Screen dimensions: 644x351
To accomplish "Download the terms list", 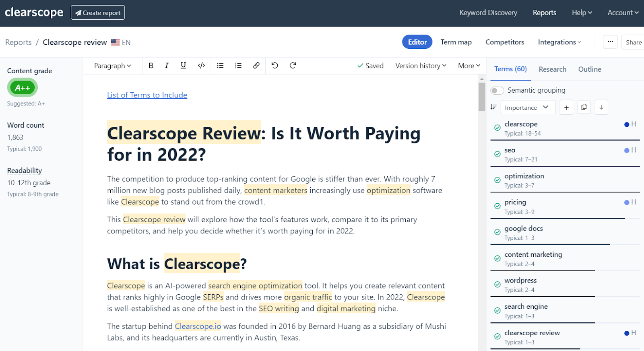I will pos(601,107).
